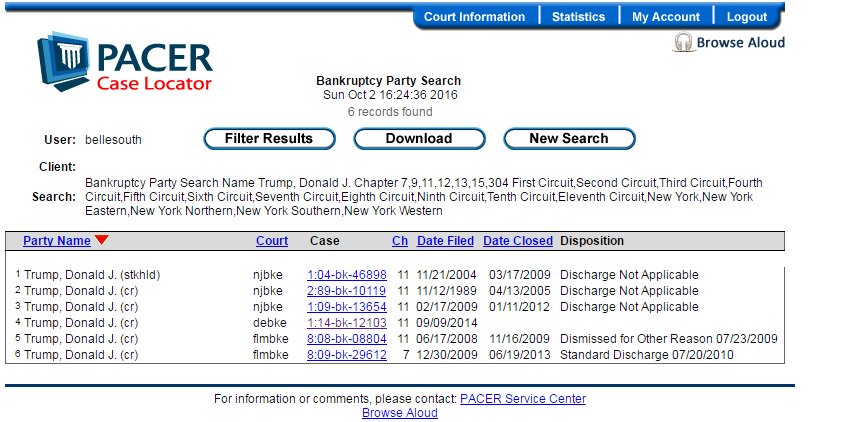Sort results by Court column
The image size is (854, 422).
coord(272,241)
